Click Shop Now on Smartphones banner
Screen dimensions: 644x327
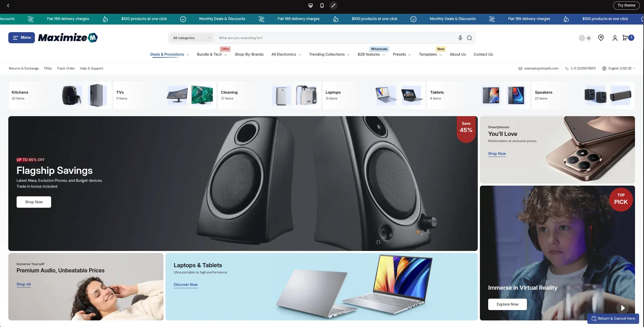(497, 154)
